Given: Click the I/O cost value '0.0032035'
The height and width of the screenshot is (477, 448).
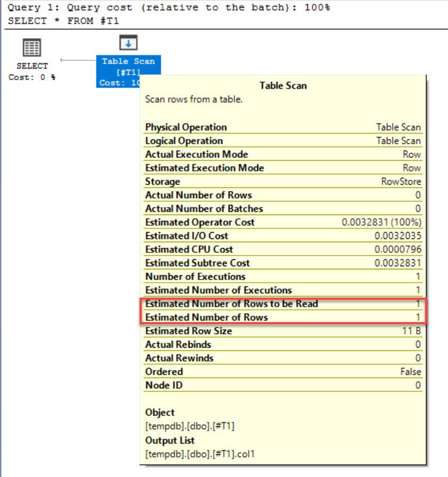Looking at the screenshot, I should click(398, 236).
